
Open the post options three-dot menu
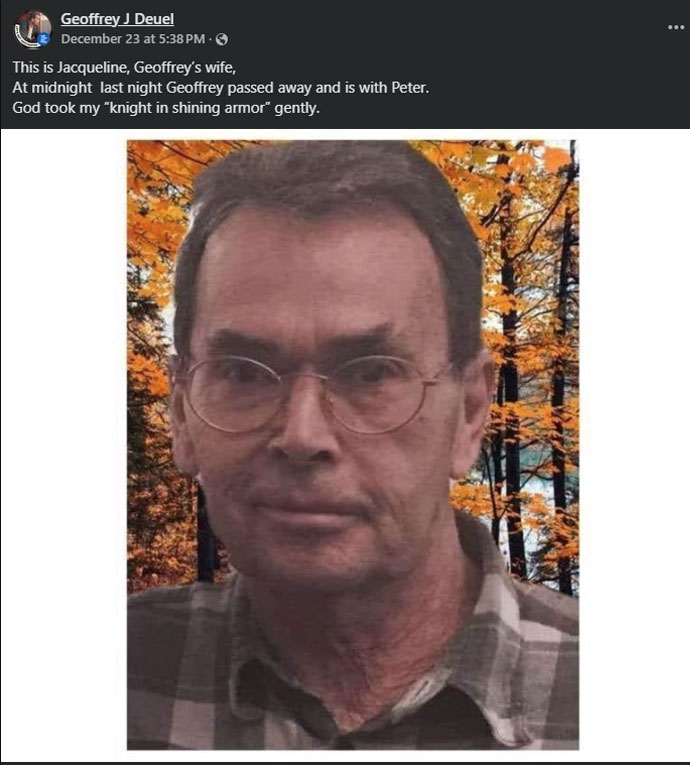pyautogui.click(x=676, y=27)
